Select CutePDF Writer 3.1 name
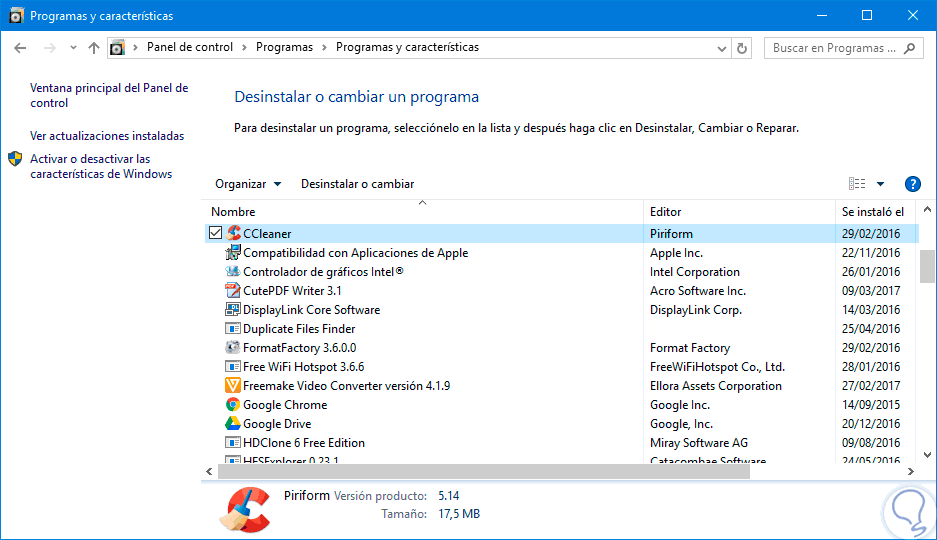Image resolution: width=937 pixels, height=540 pixels. [292, 291]
